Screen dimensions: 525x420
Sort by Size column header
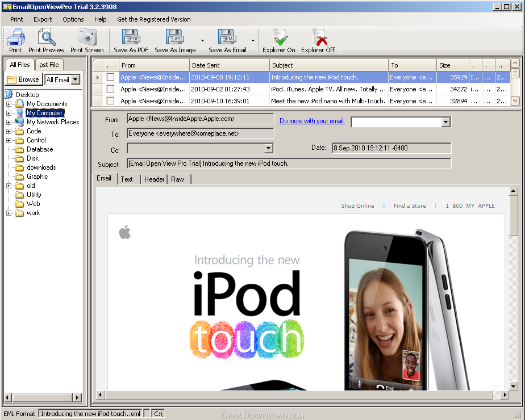453,65
